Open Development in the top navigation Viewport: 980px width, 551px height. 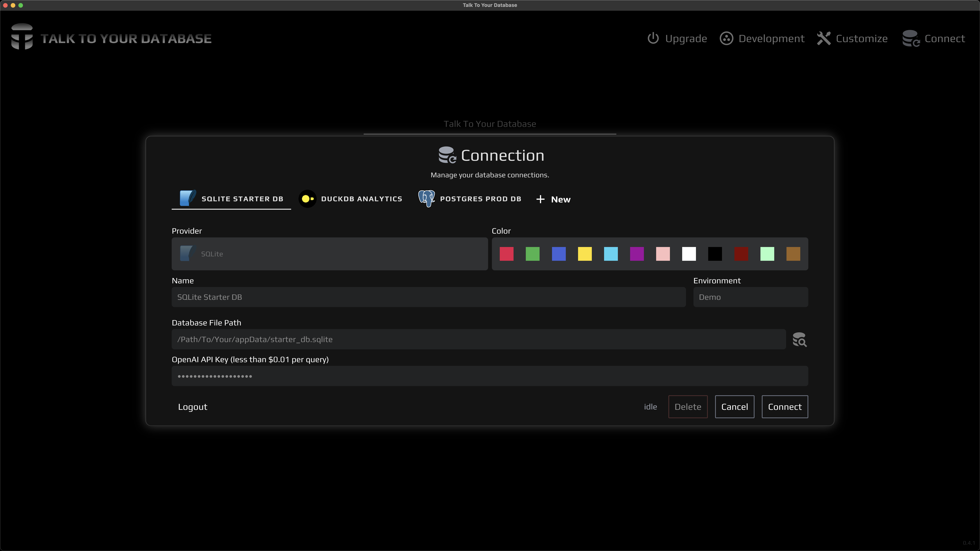pos(762,38)
